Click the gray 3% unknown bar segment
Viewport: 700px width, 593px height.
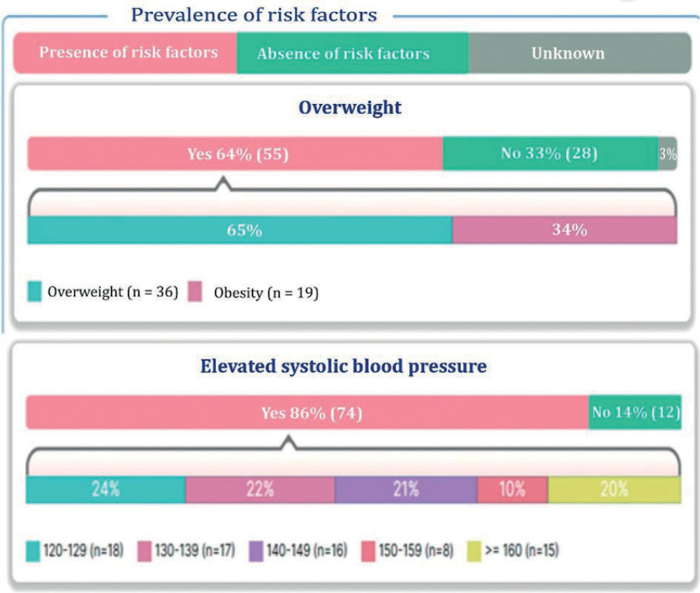pos(667,154)
